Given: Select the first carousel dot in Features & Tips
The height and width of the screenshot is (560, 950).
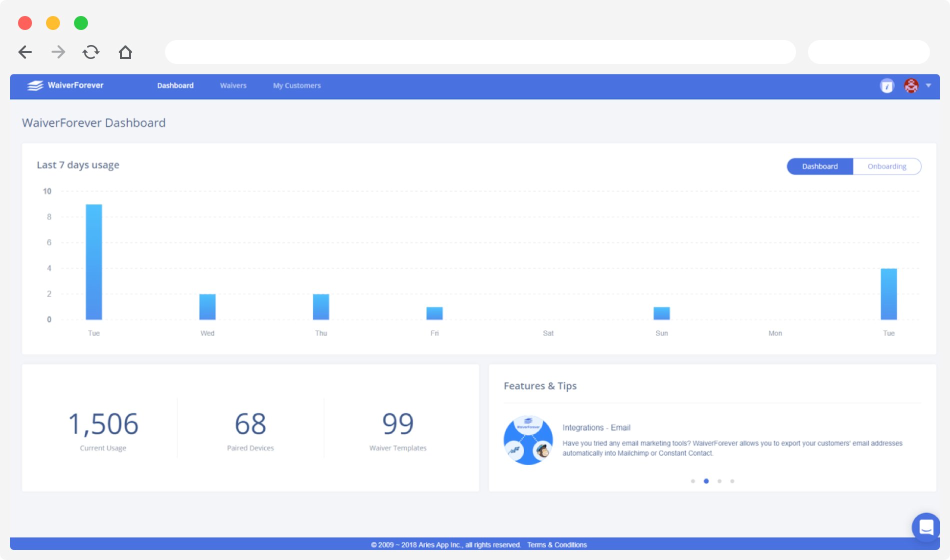Looking at the screenshot, I should point(693,481).
